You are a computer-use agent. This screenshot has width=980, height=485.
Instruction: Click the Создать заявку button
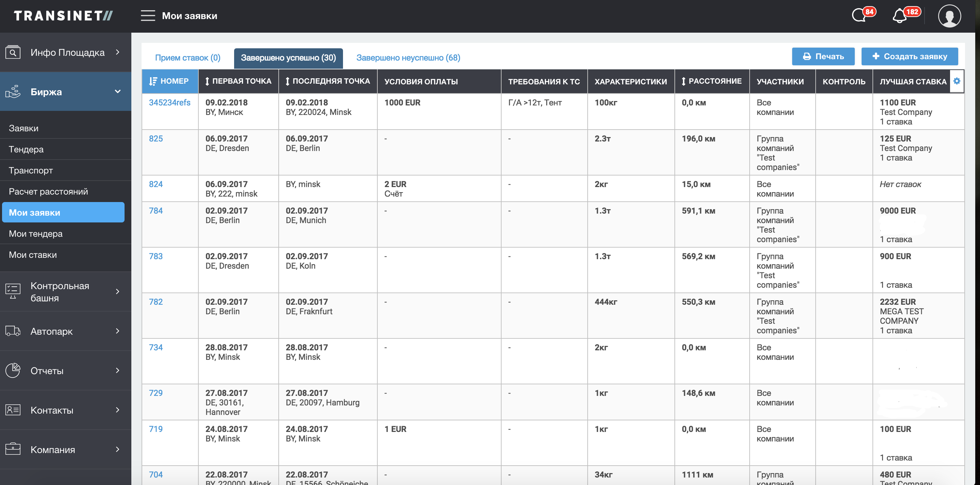pyautogui.click(x=909, y=57)
